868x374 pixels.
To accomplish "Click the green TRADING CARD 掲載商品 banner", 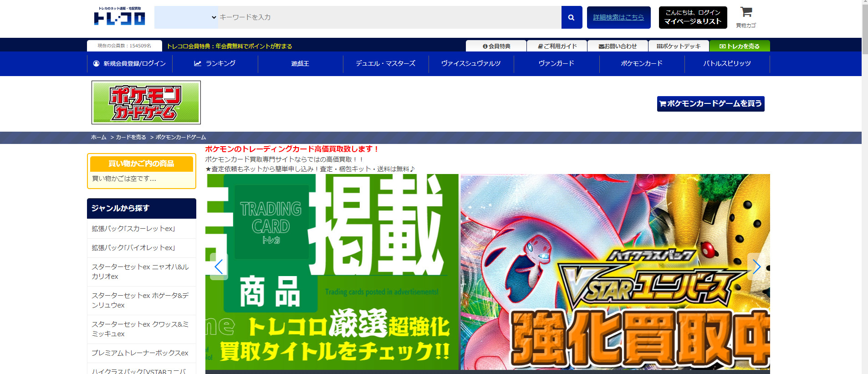I will [332, 272].
